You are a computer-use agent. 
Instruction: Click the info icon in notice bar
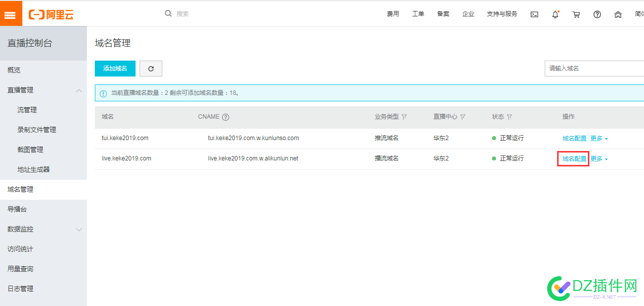coord(103,93)
